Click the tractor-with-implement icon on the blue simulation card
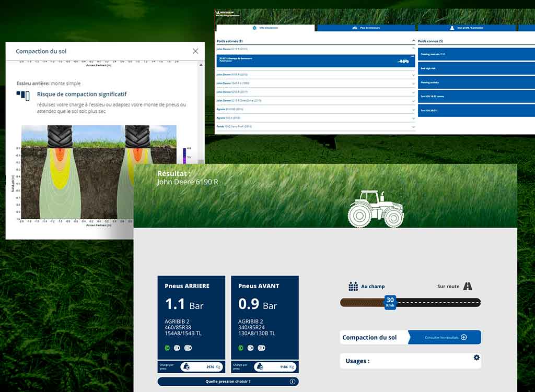The width and height of the screenshot is (535, 392). pyautogui.click(x=403, y=62)
